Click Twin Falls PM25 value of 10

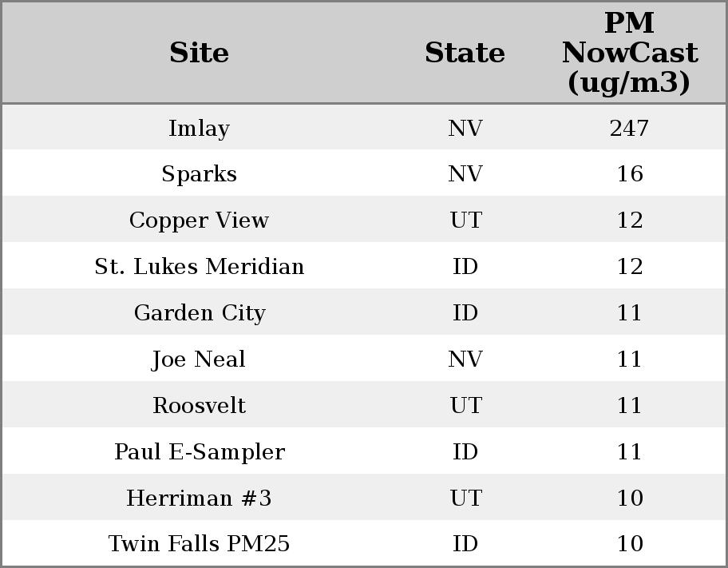629,544
